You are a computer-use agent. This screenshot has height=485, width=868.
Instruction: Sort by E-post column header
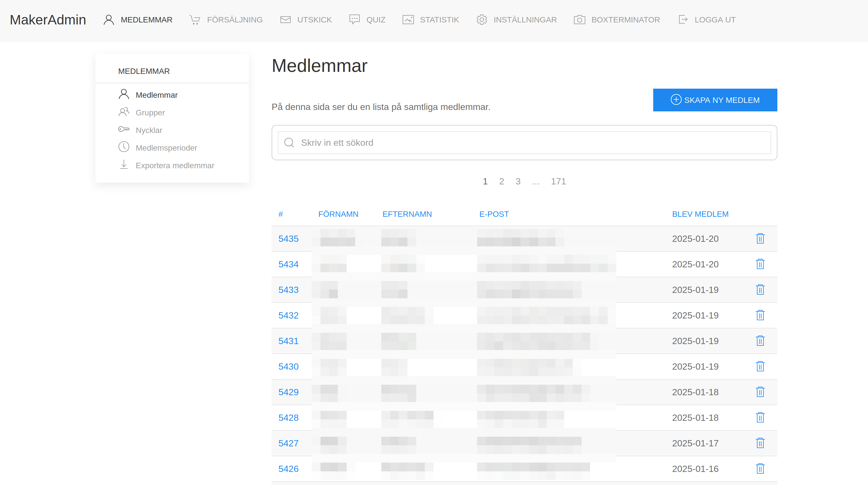494,214
